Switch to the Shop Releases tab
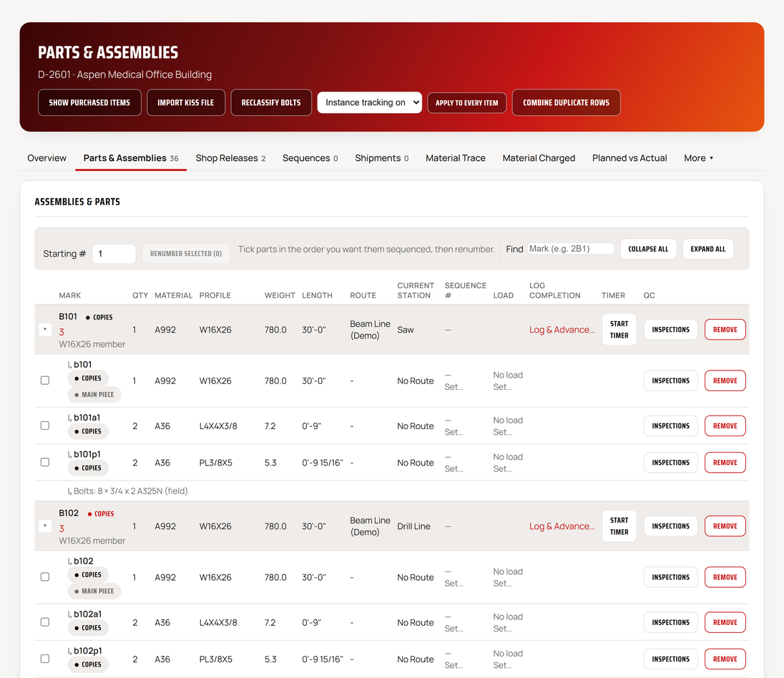This screenshot has width=784, height=678. pyautogui.click(x=230, y=158)
